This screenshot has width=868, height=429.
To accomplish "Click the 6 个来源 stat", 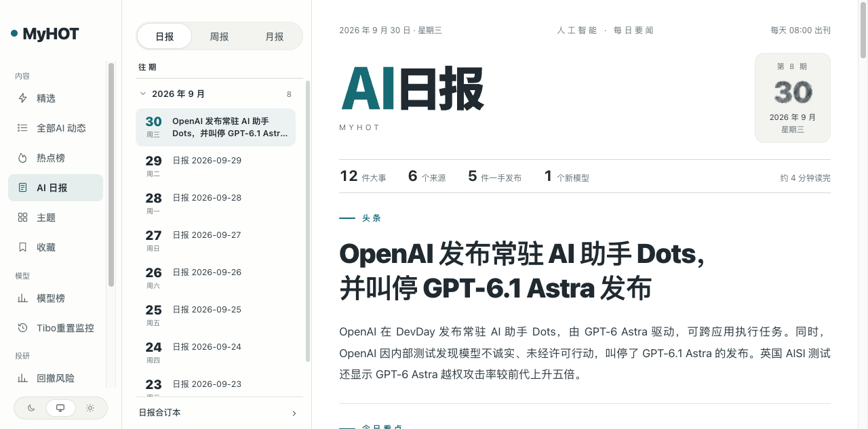I will click(427, 176).
